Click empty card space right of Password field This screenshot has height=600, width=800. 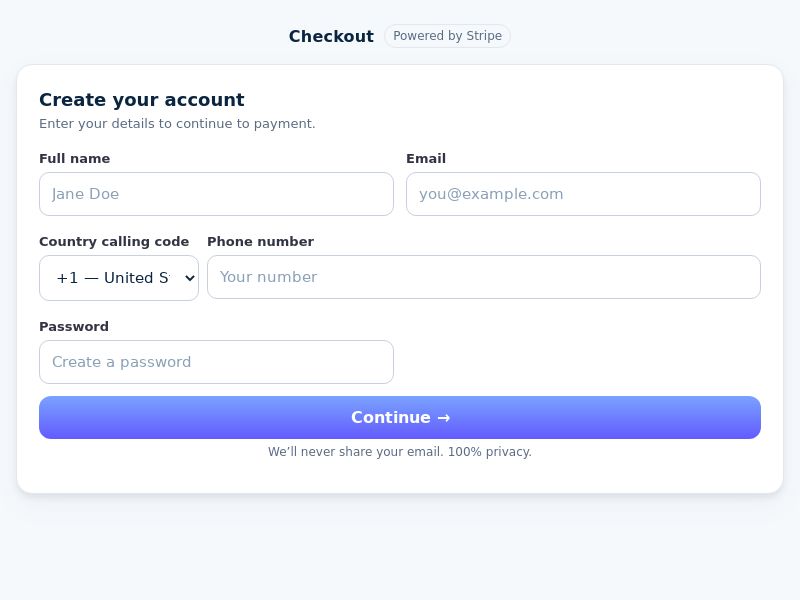(x=580, y=362)
